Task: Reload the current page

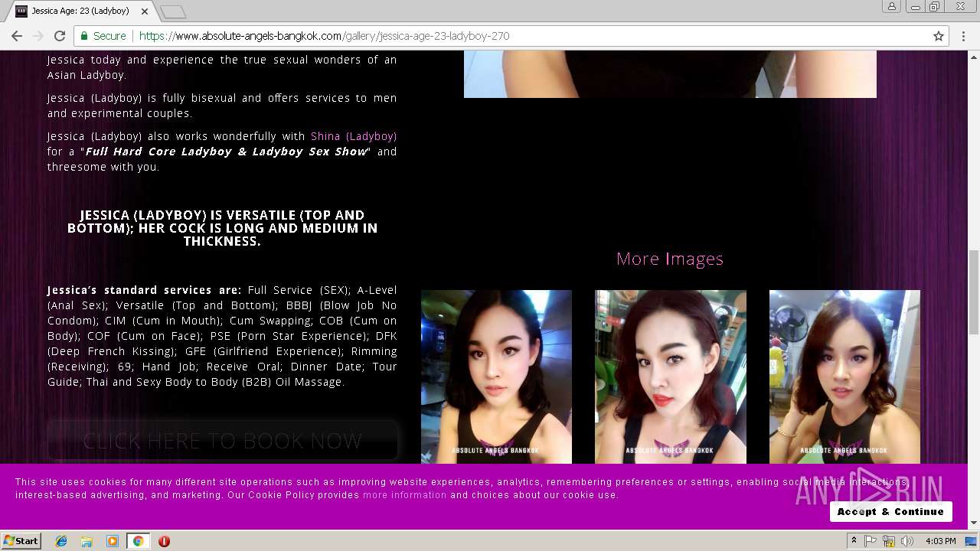Action: (59, 36)
